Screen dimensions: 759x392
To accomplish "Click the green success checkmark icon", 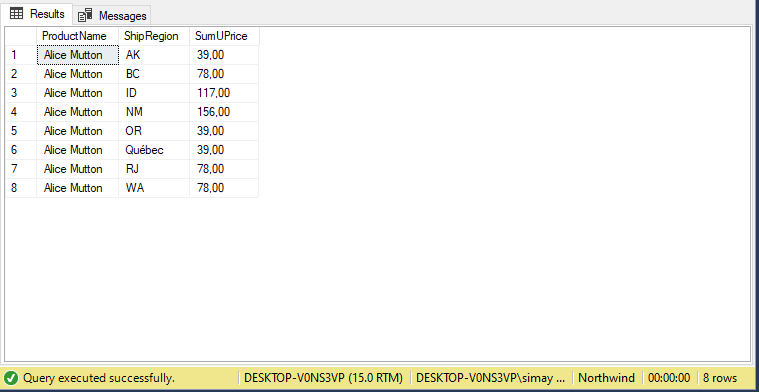I will (x=11, y=378).
